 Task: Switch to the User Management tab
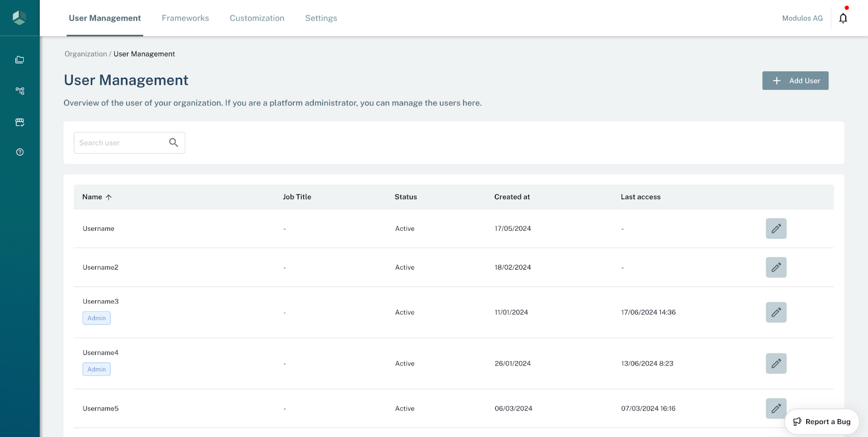[x=105, y=18]
